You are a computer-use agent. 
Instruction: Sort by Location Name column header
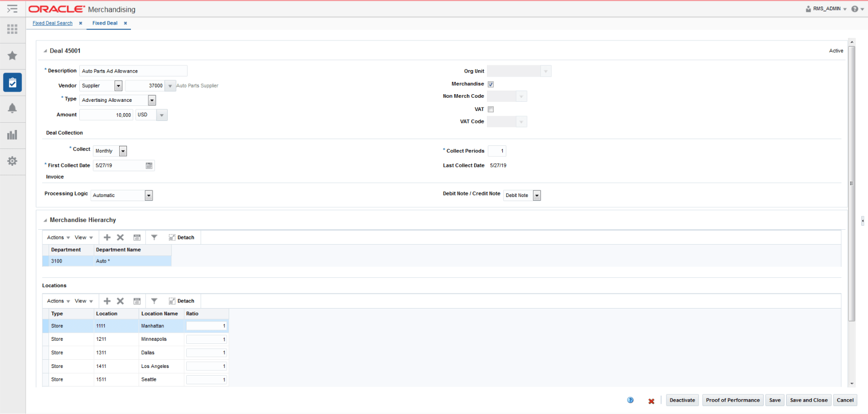(x=160, y=314)
